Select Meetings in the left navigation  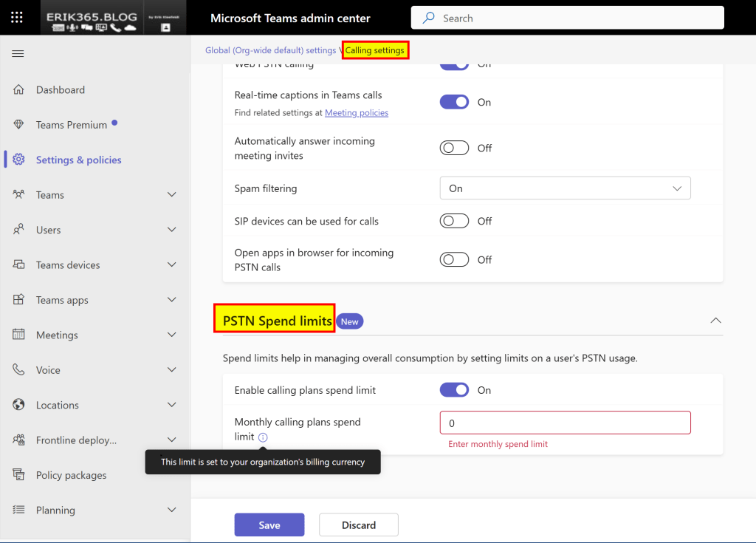coord(57,335)
